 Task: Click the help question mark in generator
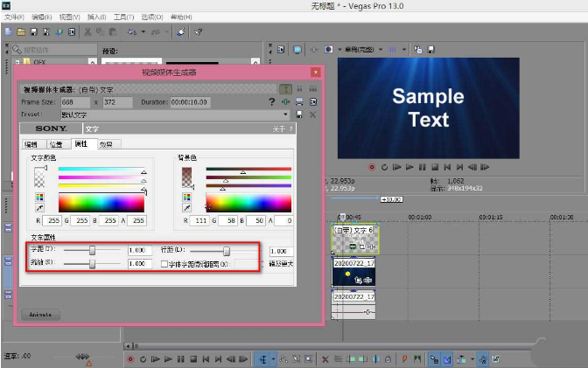click(x=272, y=101)
